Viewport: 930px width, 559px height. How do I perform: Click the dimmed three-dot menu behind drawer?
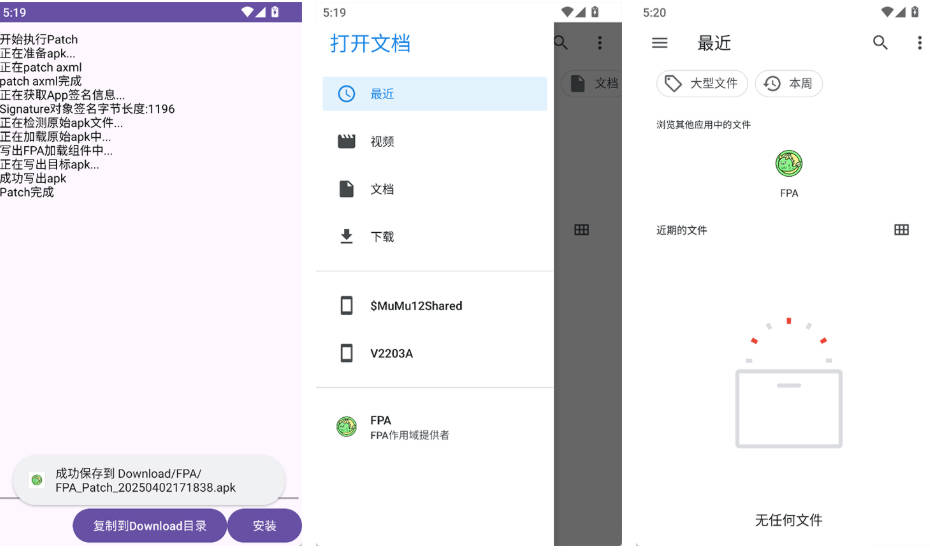click(600, 42)
